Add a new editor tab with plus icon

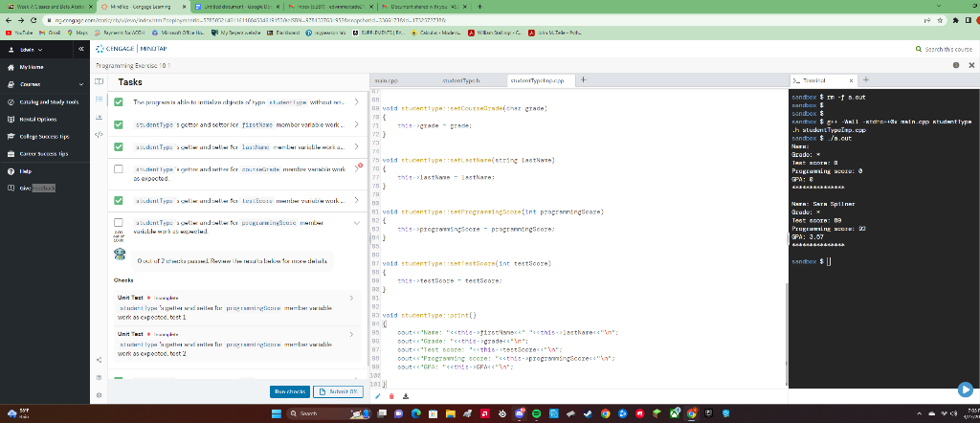(582, 80)
